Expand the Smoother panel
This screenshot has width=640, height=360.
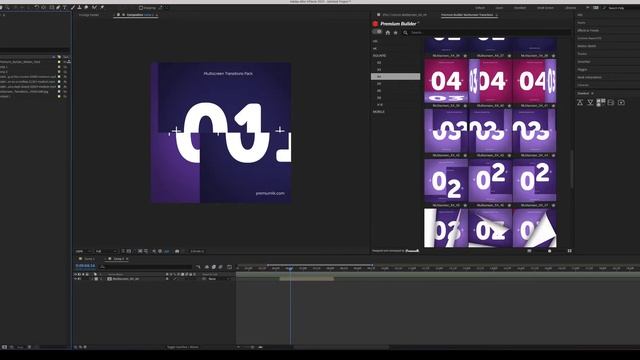[x=584, y=62]
